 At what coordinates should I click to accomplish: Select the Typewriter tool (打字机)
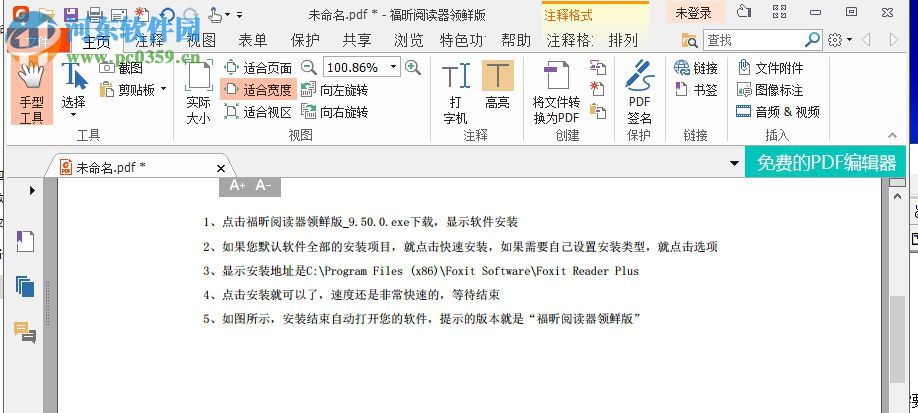point(455,93)
